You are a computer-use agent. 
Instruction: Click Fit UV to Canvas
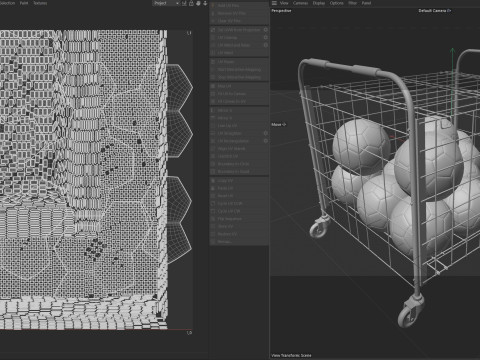(239, 94)
